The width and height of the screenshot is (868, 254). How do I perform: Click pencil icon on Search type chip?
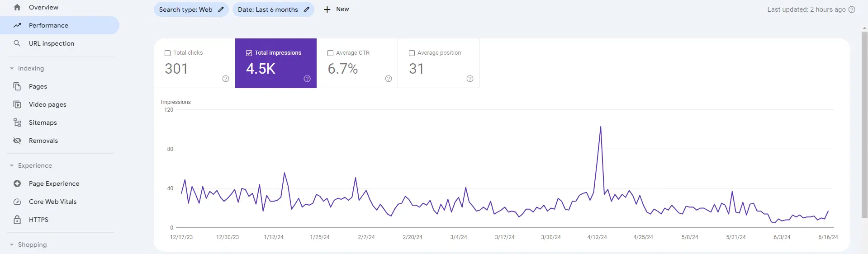pyautogui.click(x=221, y=9)
